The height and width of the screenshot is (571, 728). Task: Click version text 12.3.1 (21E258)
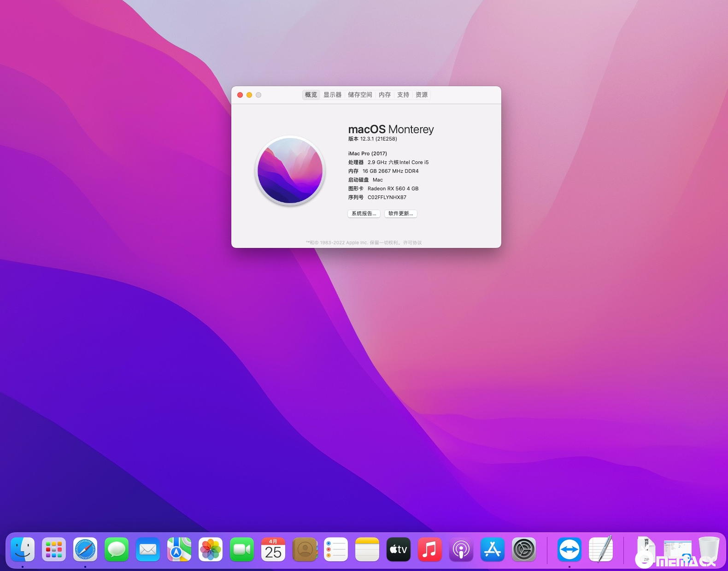click(378, 139)
